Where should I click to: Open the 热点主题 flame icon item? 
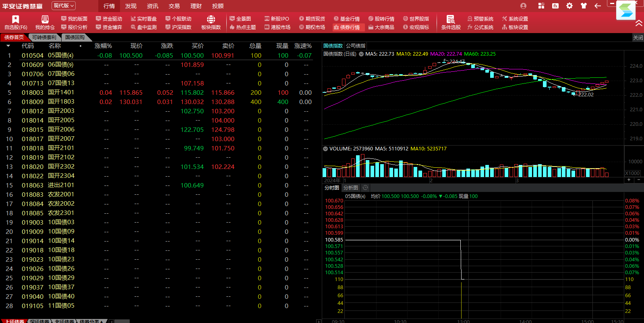[x=243, y=27]
